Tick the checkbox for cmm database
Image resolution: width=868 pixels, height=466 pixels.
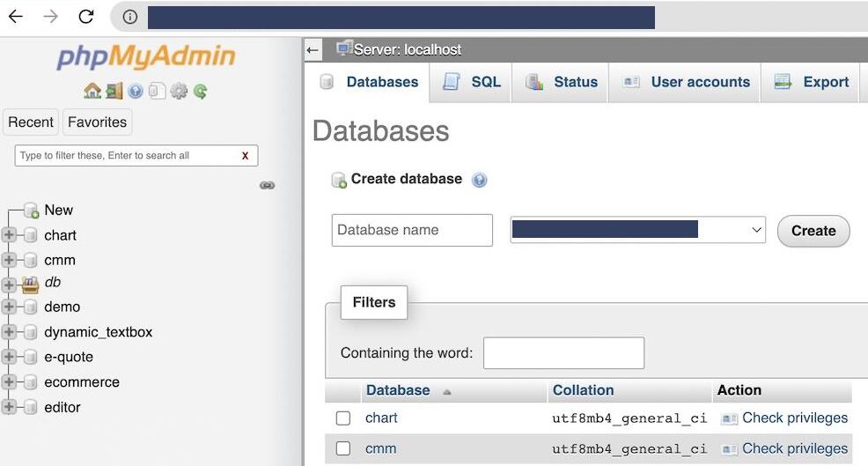pyautogui.click(x=343, y=449)
